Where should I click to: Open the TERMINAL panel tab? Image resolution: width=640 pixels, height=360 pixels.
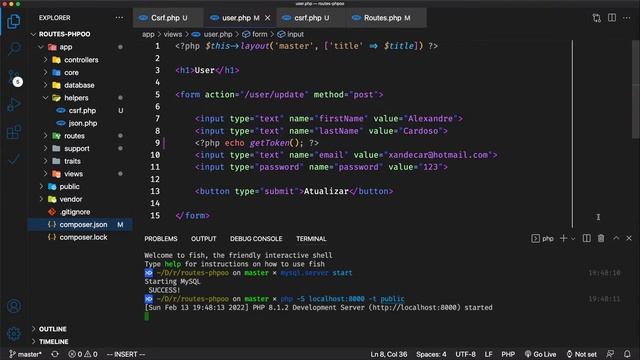pos(311,238)
